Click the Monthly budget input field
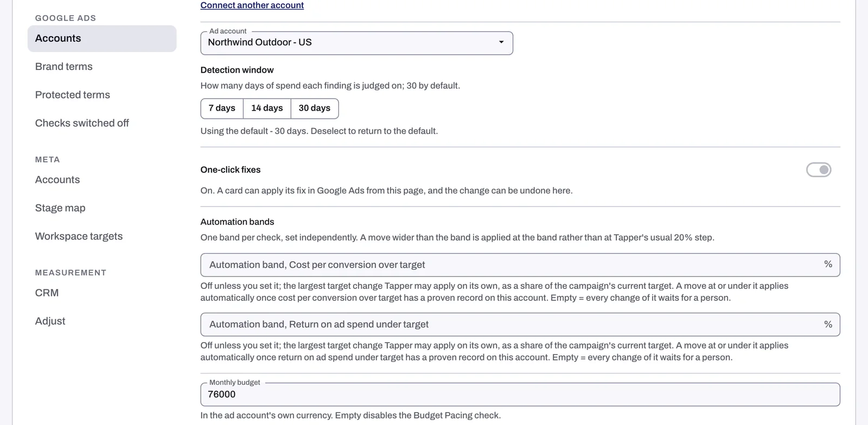Screen dimensions: 868x425 (520, 395)
